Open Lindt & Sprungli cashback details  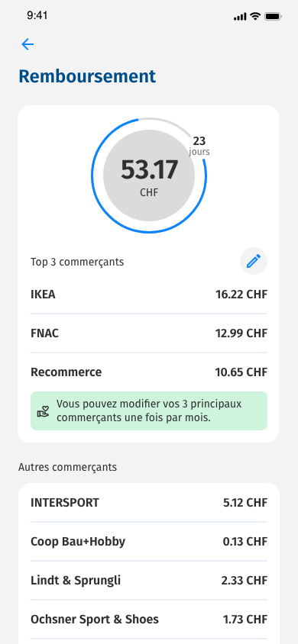(149, 581)
